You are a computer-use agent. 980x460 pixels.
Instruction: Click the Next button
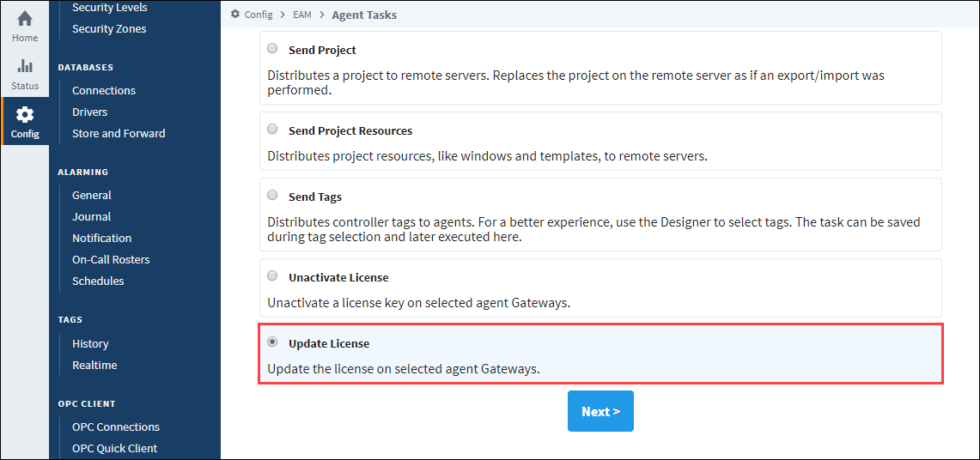pyautogui.click(x=600, y=411)
